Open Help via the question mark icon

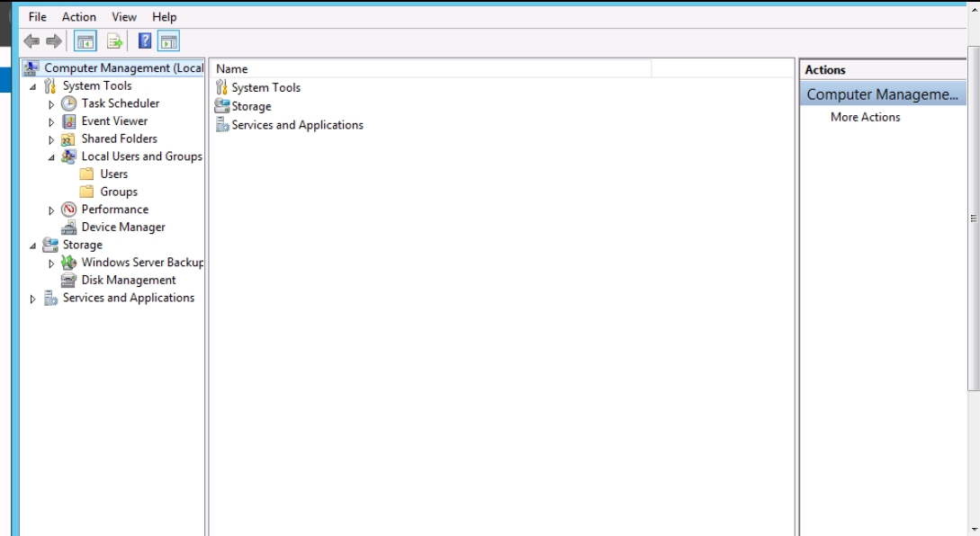[x=145, y=41]
